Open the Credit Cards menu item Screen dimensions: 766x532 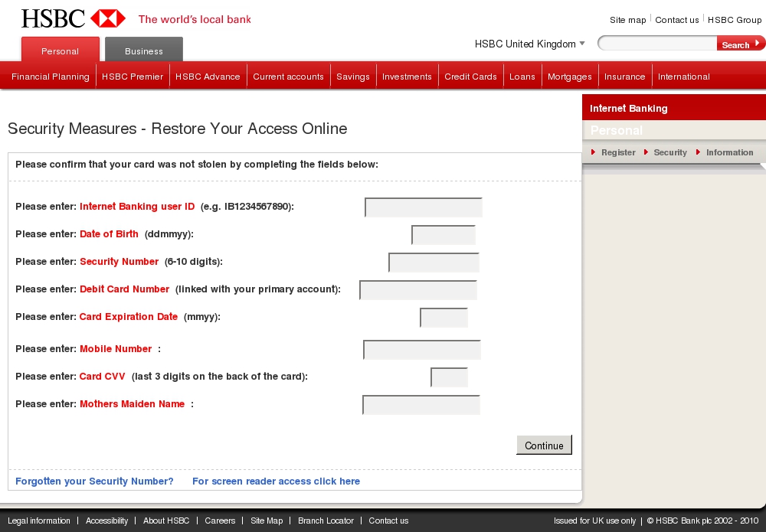click(x=470, y=77)
